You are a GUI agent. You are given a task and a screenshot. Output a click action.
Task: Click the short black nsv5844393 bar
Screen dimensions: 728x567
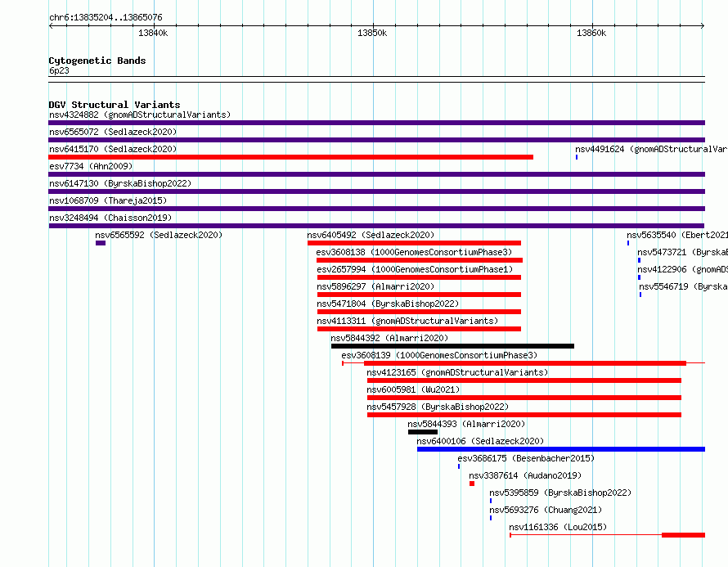coord(423,432)
